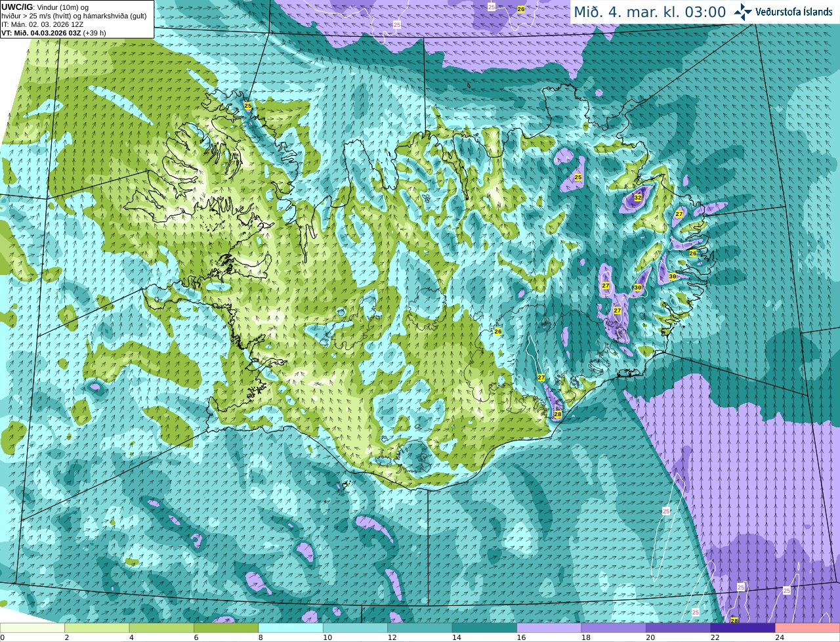
Task: Click the legend scale tick label 8
Action: click(260, 637)
